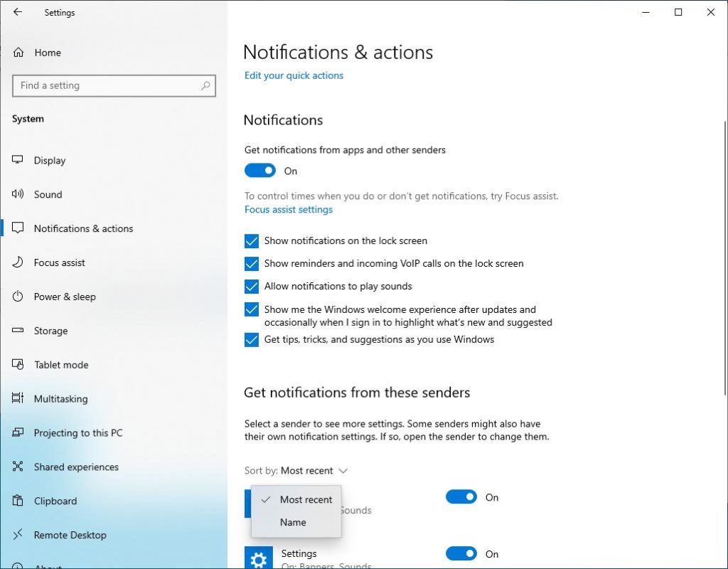Disable 'Get tips, tricks, and suggestions'
Image resolution: width=728 pixels, height=569 pixels.
(251, 340)
